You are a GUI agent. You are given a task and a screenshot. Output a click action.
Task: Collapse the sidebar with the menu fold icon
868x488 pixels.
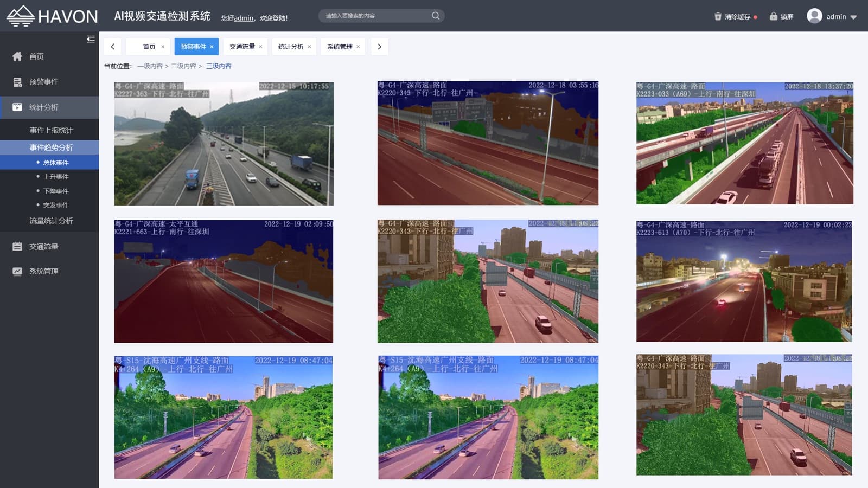(x=91, y=39)
